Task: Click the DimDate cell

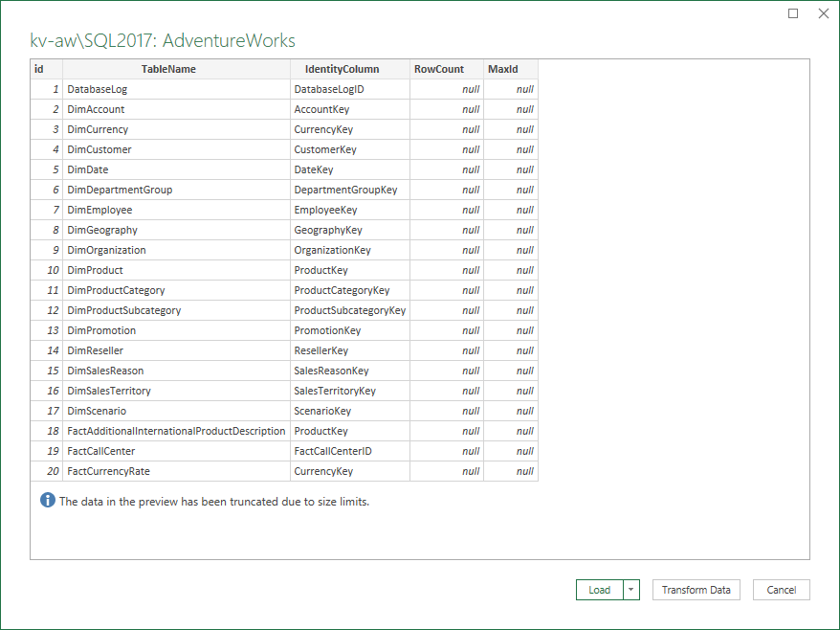Action: [176, 169]
